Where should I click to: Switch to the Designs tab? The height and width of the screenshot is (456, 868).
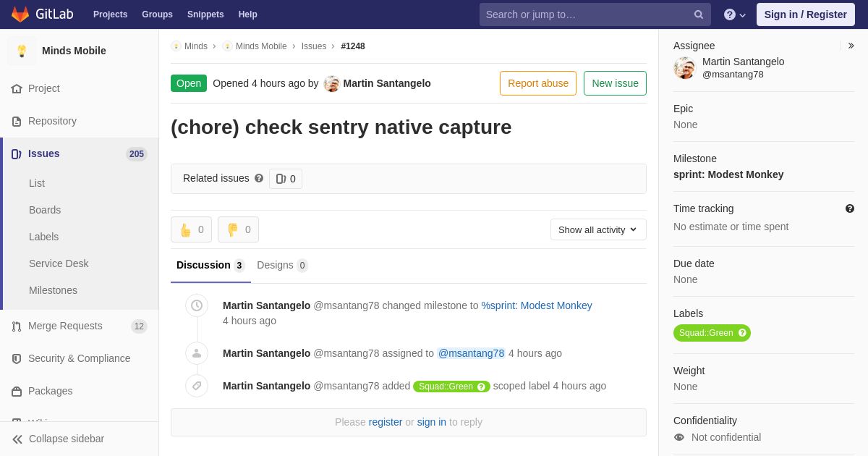coord(282,265)
